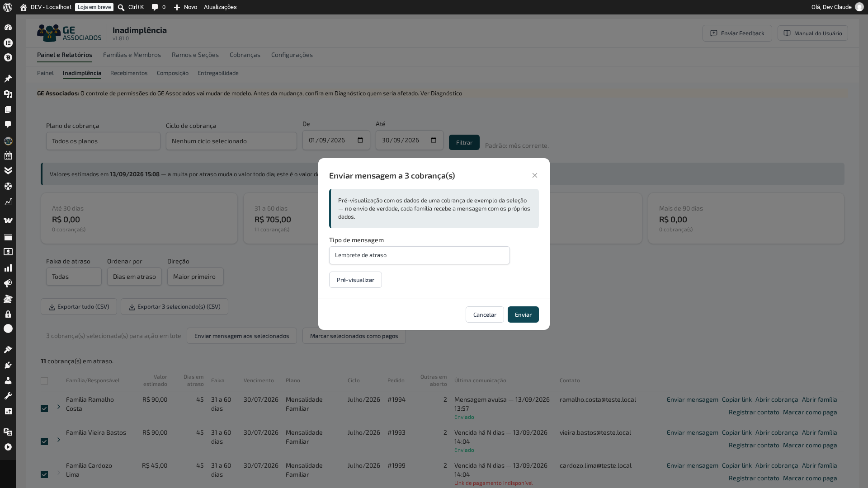Open Posts via the pushpin icon
This screenshot has height=488, width=868.
coord(8,79)
